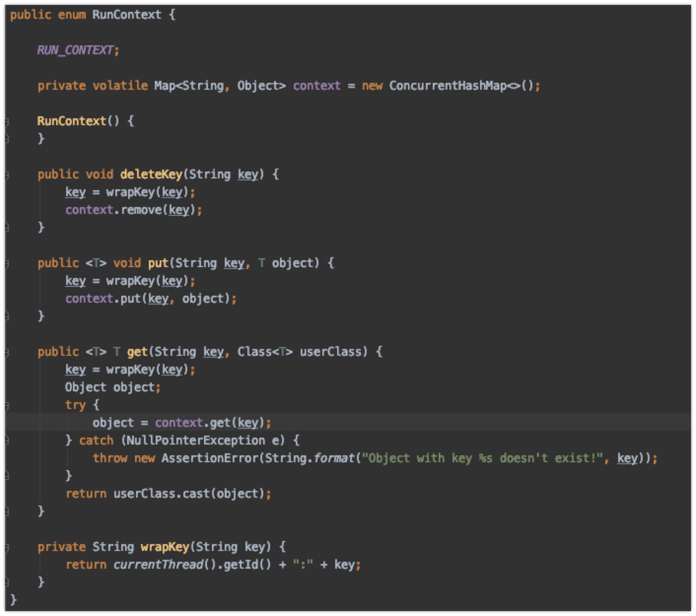Image resolution: width=696 pixels, height=616 pixels.
Task: Click the 'new' keyword before ConcurrentHashMap
Action: pyautogui.click(x=372, y=85)
